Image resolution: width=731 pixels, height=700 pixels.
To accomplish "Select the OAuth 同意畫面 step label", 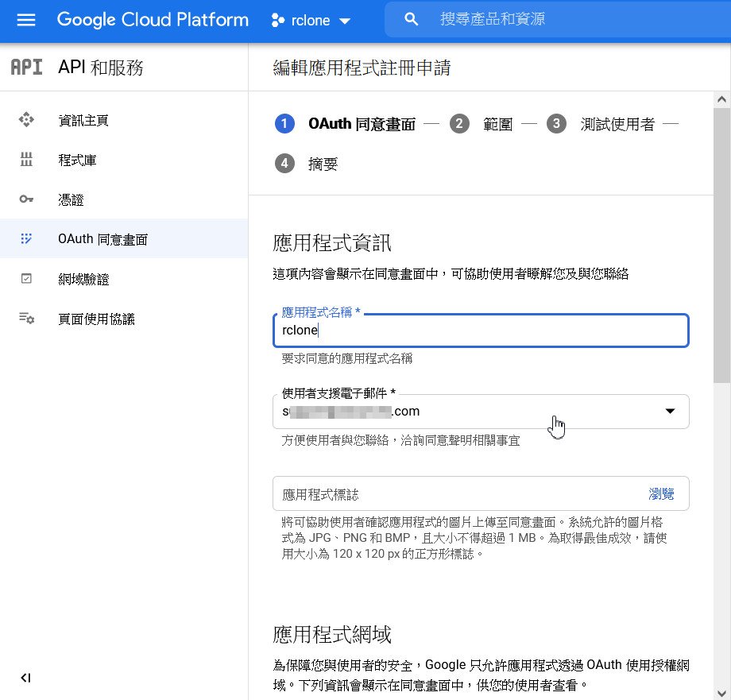I will point(362,124).
